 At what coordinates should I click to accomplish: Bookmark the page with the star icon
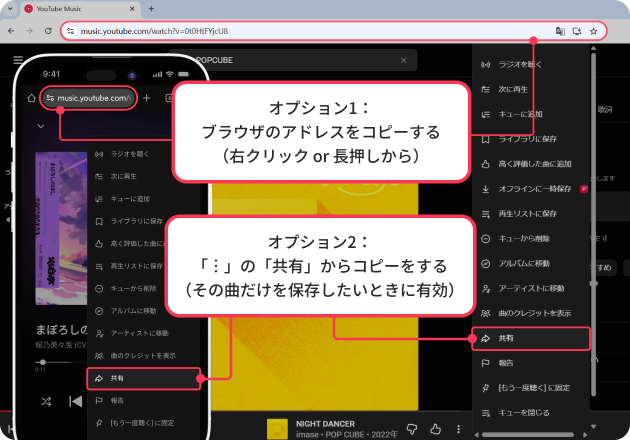(x=594, y=31)
